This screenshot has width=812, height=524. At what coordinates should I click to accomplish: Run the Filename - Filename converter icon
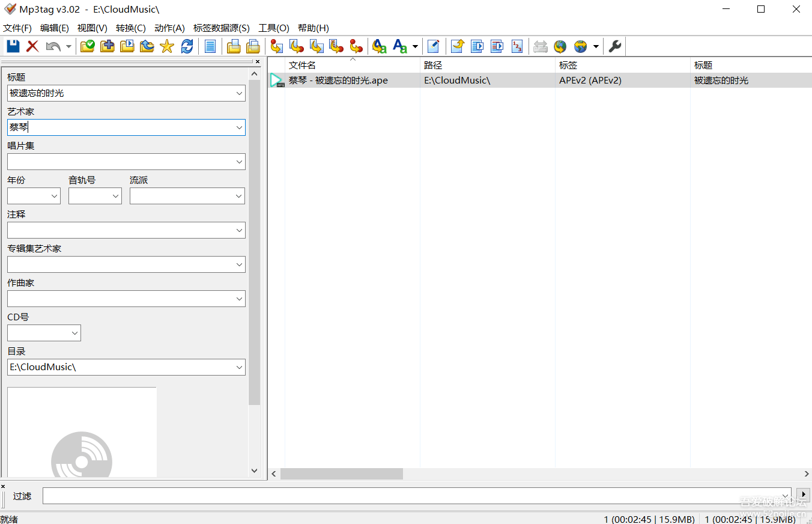(317, 46)
